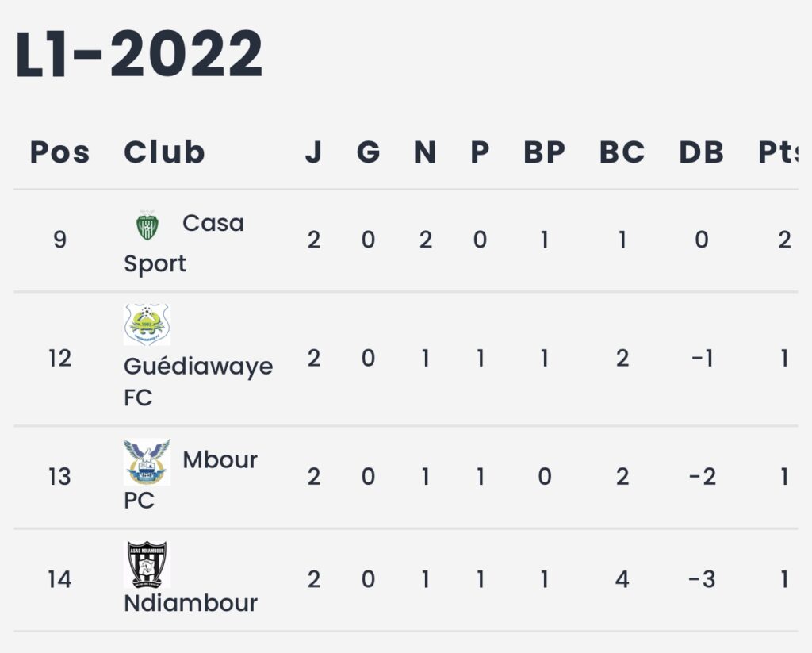Select position 14 cell in Ndiambour row
Viewport: 812px width, 653px height.
pyautogui.click(x=59, y=580)
